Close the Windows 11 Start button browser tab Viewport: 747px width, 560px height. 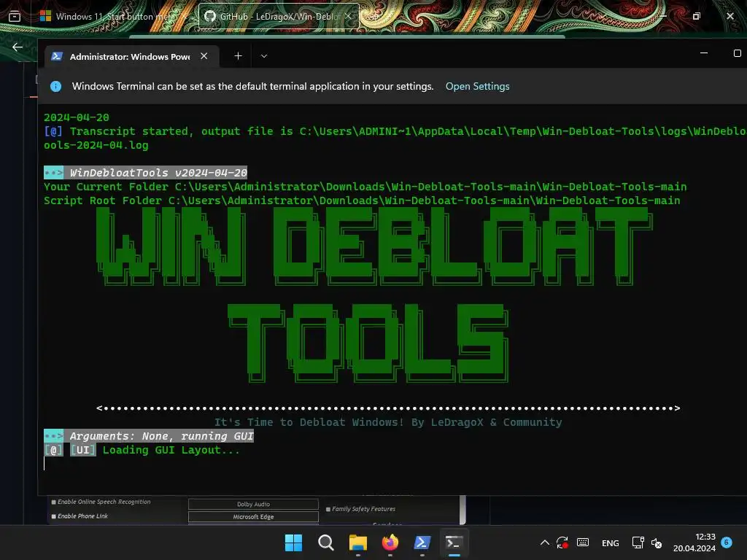click(185, 16)
